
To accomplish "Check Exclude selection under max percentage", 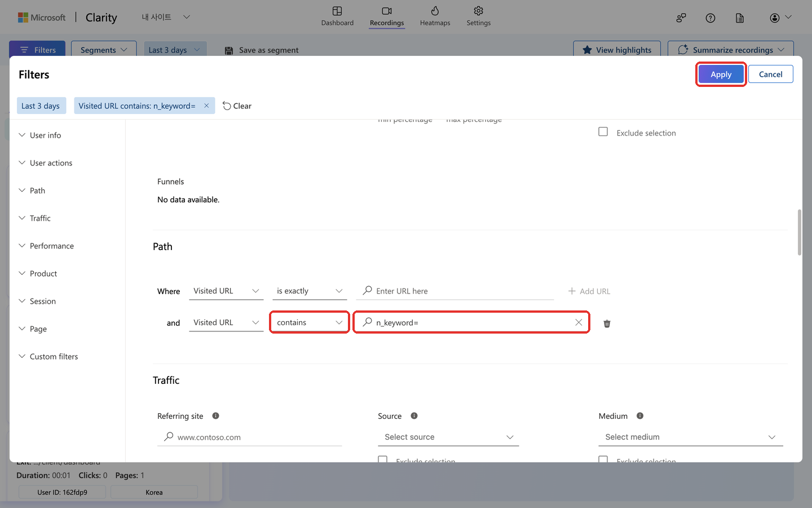I will [x=603, y=132].
